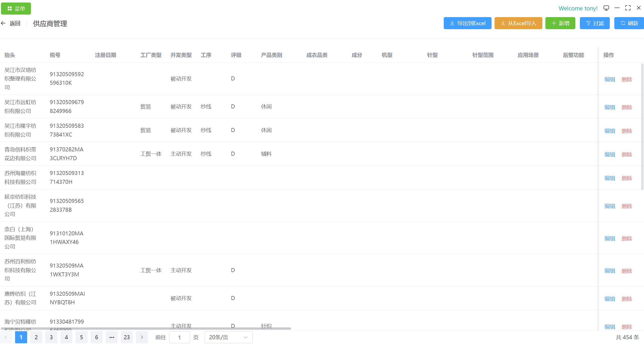Click the monitor icon beside Welcome tony
644x344 pixels.
pos(606,8)
